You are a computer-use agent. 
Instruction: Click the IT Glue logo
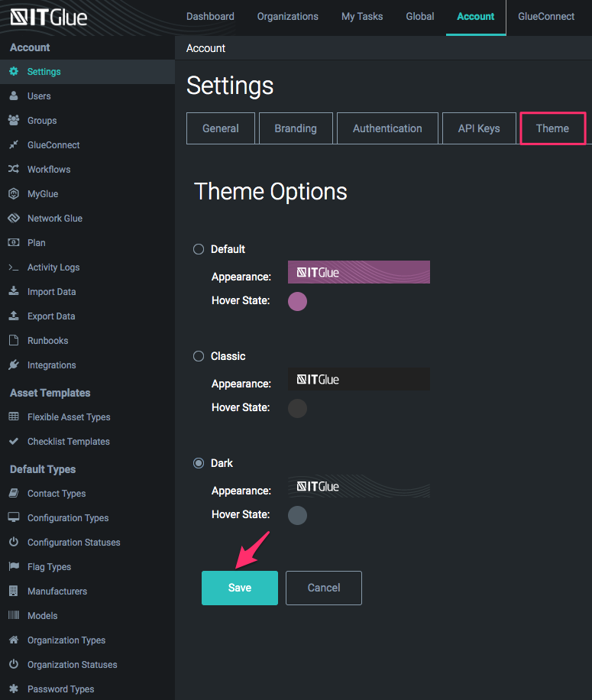[x=47, y=16]
